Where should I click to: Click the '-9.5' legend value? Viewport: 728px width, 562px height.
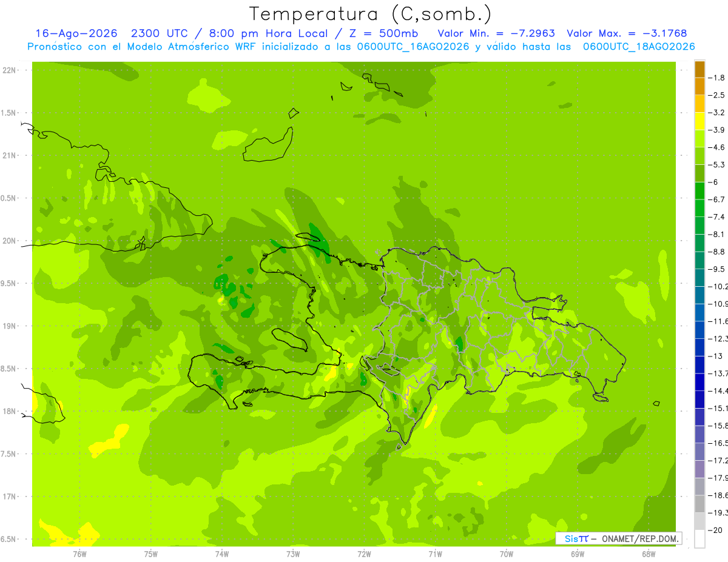coord(716,269)
